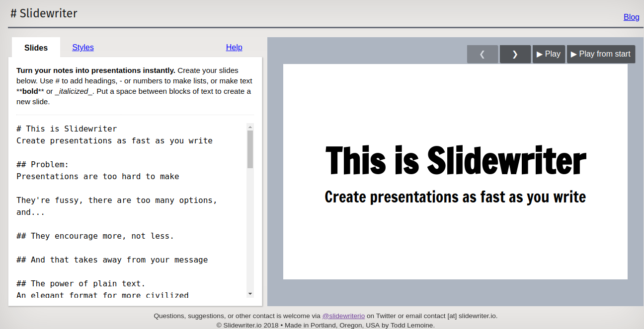
Task: Switch to the Styles tab
Action: pyautogui.click(x=83, y=47)
